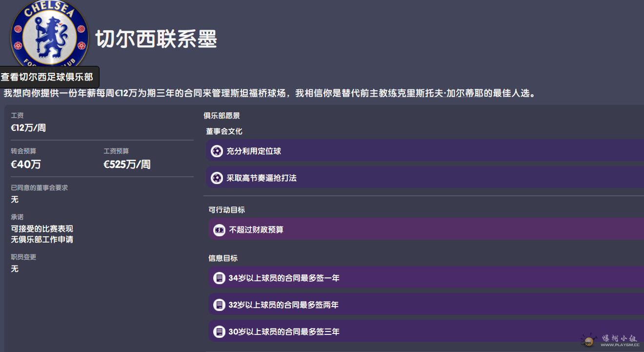The image size is (644, 352).
Task: Click the Chelsea club badge
Action: pyautogui.click(x=49, y=34)
